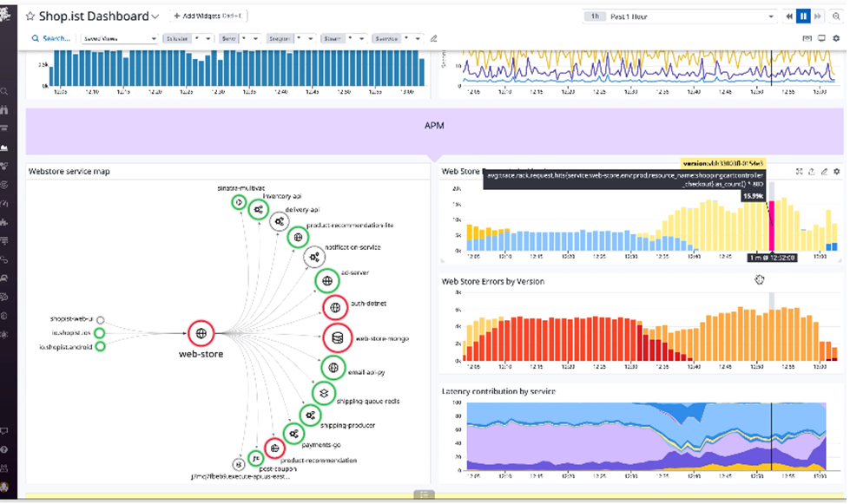Viewport: 850px width, 504px height.
Task: Select the notification-service node
Action: click(314, 258)
